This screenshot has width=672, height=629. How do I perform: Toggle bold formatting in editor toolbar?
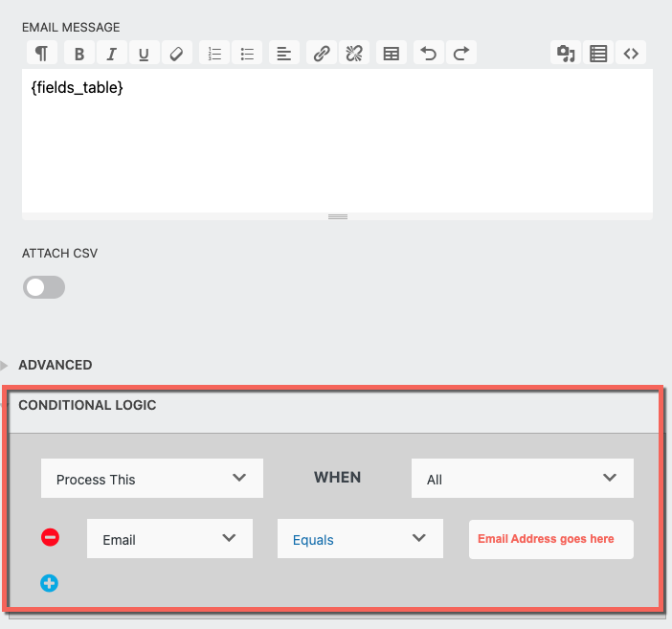click(79, 54)
